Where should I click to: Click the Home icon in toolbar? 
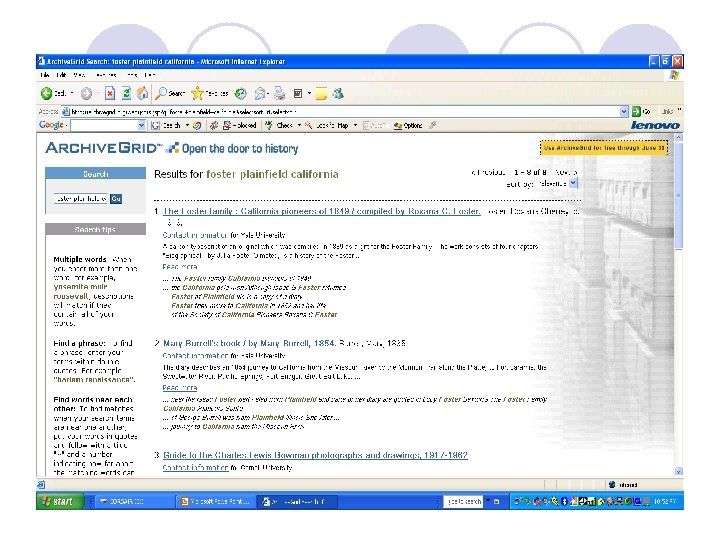(143, 93)
